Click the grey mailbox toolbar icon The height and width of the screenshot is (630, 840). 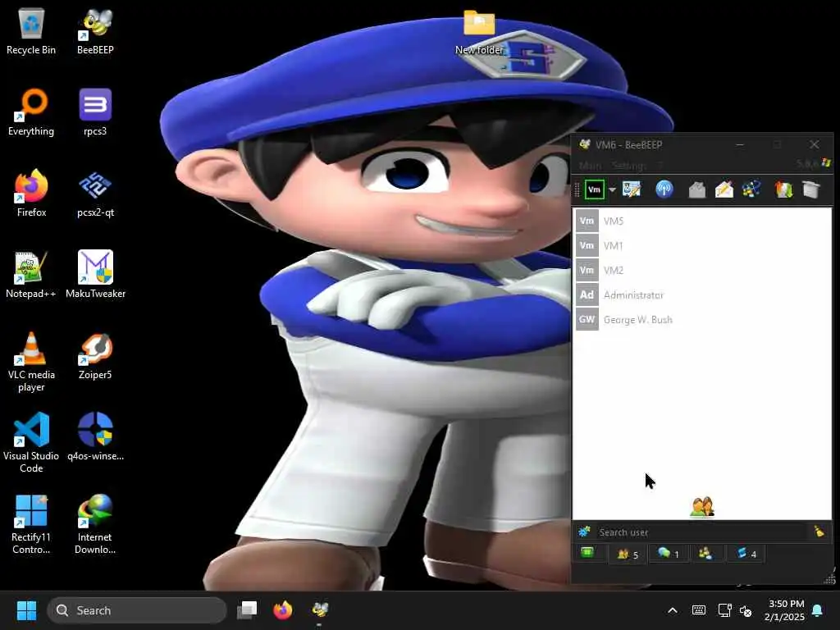click(696, 189)
